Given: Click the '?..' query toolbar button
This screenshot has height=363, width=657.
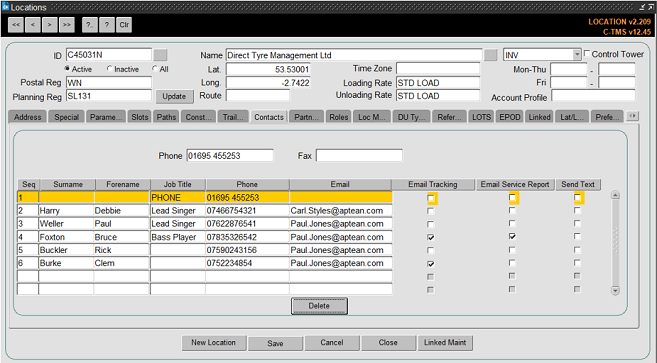Looking at the screenshot, I should click(x=90, y=25).
